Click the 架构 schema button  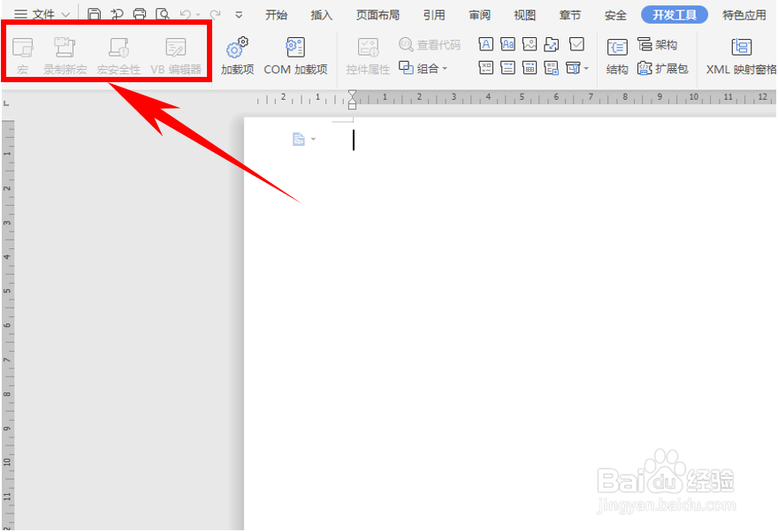click(x=658, y=44)
